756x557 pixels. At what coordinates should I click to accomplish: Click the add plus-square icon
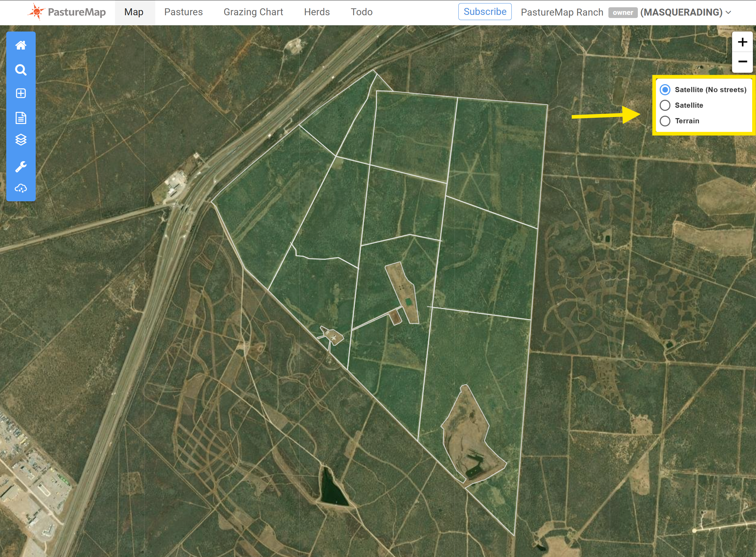click(21, 94)
